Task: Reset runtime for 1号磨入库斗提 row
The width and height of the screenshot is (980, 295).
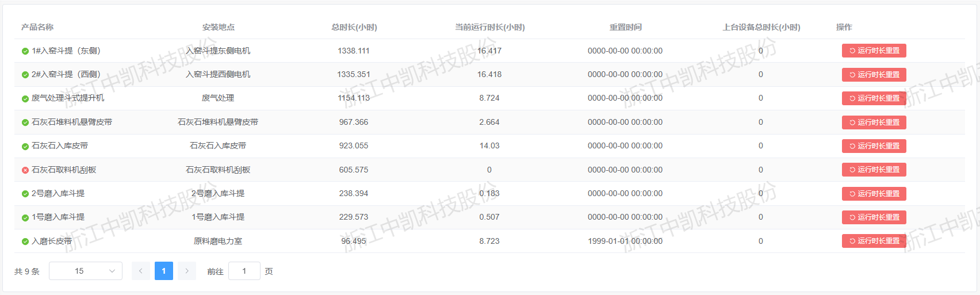Action: click(874, 217)
